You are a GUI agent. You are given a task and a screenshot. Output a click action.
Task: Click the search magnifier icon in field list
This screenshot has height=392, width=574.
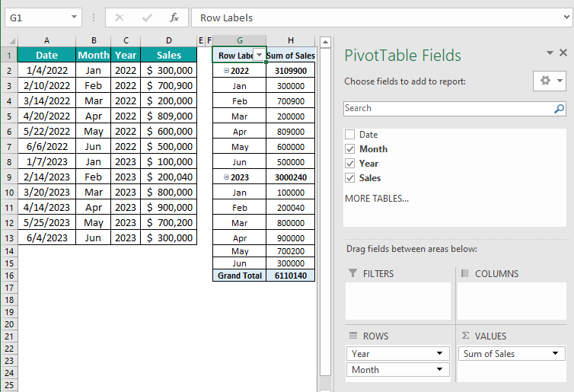click(559, 108)
